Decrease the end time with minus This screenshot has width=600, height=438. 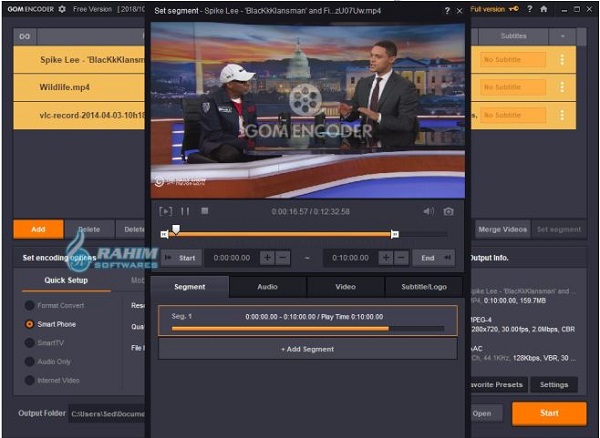point(401,258)
